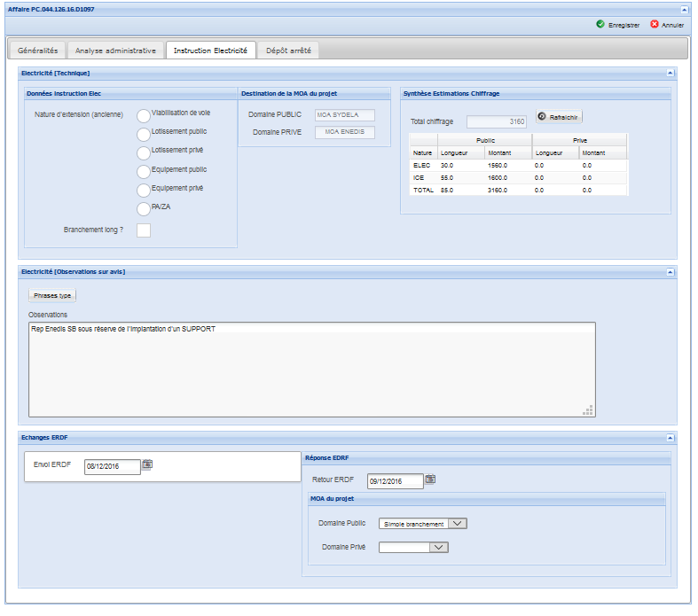This screenshot has height=616, width=698.
Task: Click the Nature column header
Action: click(422, 153)
